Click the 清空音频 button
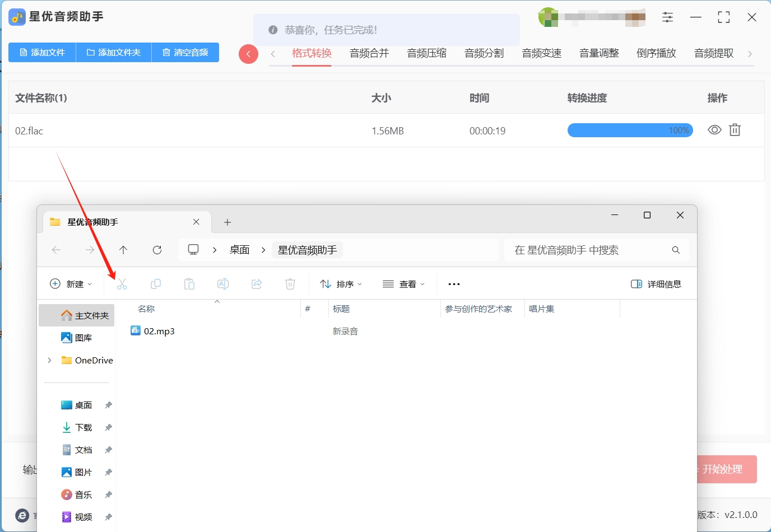 coord(185,52)
